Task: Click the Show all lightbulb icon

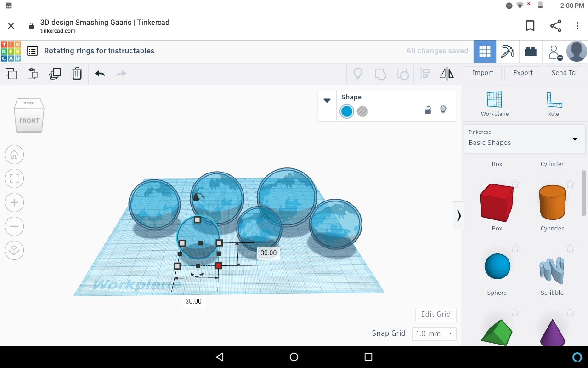Action: [x=358, y=74]
